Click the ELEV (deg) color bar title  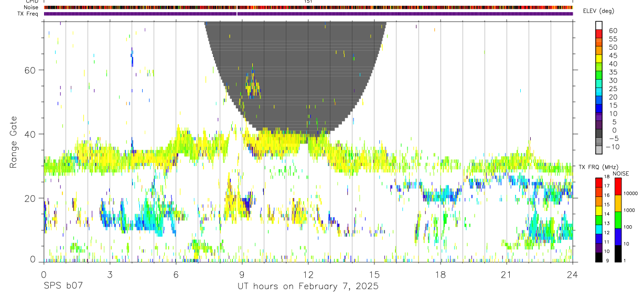tap(599, 11)
